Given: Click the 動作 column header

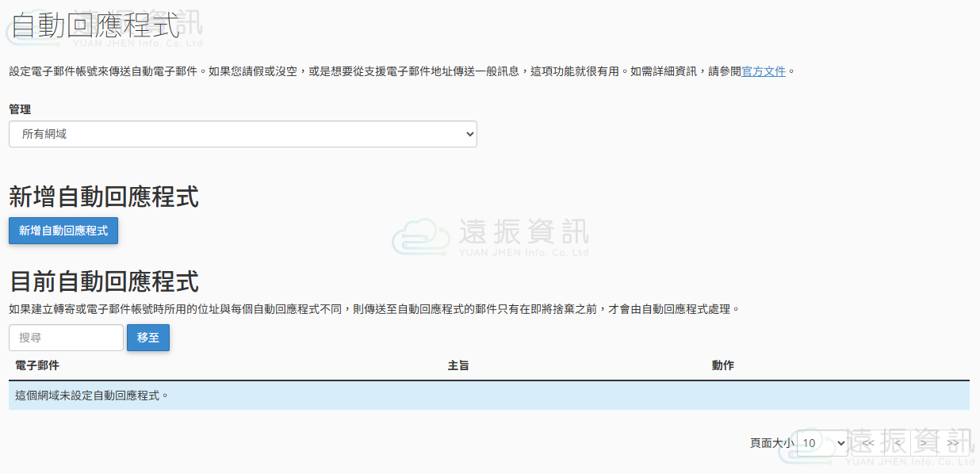Looking at the screenshot, I should point(722,365).
